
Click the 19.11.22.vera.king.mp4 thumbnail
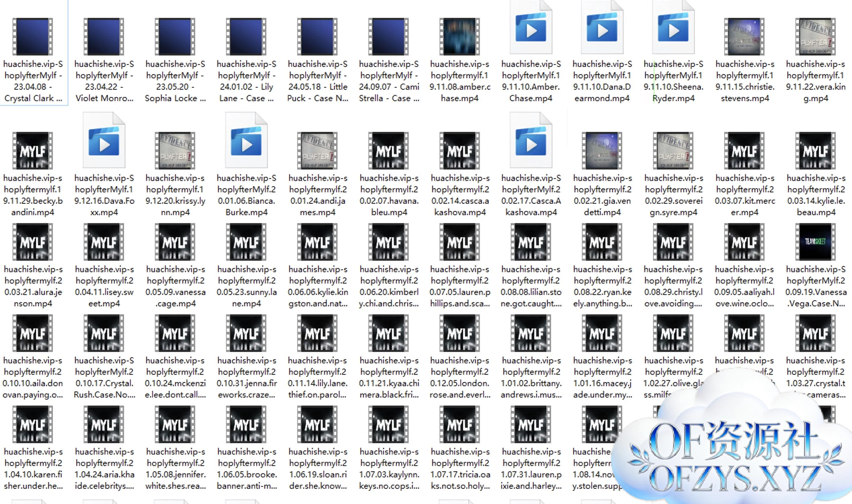[x=815, y=37]
